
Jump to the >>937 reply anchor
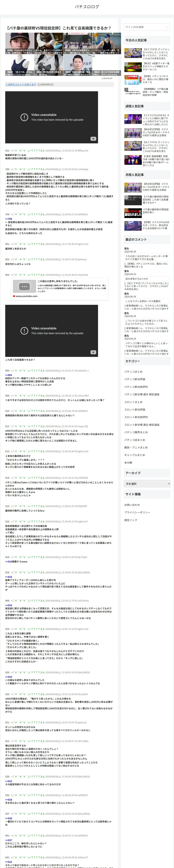click(8, 840)
